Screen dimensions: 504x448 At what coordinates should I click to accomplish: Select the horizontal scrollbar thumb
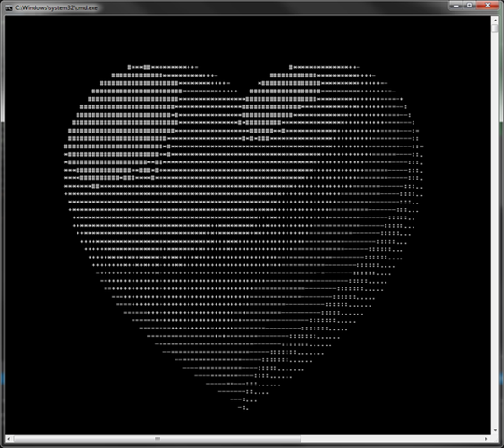pos(157,439)
